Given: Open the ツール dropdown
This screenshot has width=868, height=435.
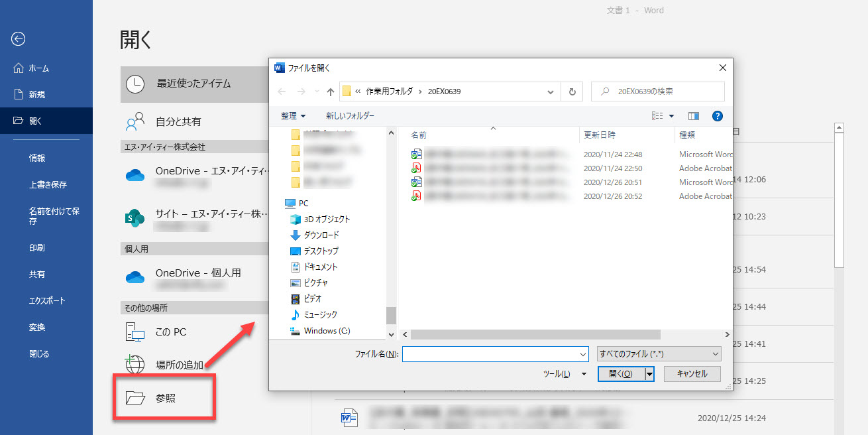Looking at the screenshot, I should click(x=565, y=374).
